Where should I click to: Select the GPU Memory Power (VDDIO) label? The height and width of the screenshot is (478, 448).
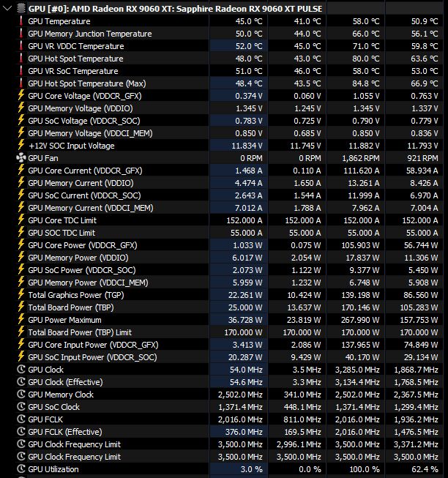[x=78, y=258]
